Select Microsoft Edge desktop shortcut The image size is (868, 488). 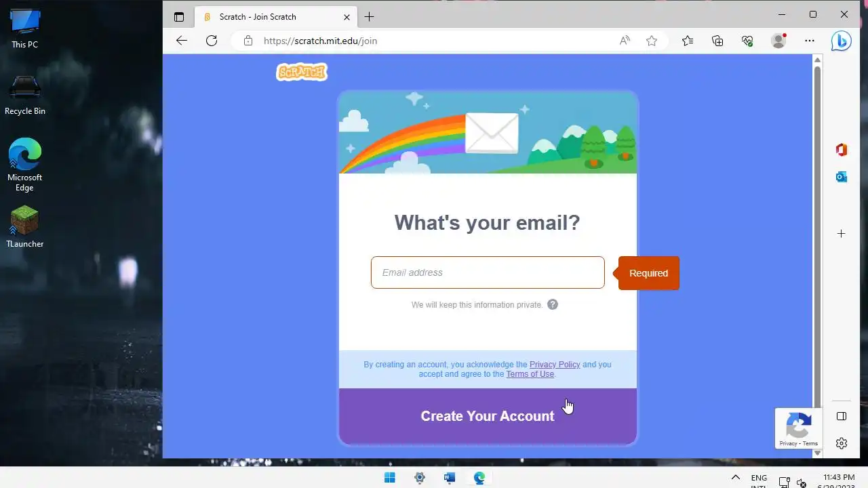coord(25,165)
